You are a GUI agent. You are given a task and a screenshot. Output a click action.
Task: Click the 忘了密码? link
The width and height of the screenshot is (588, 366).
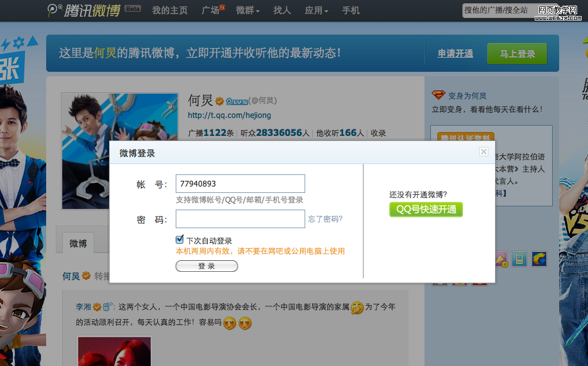click(x=325, y=219)
